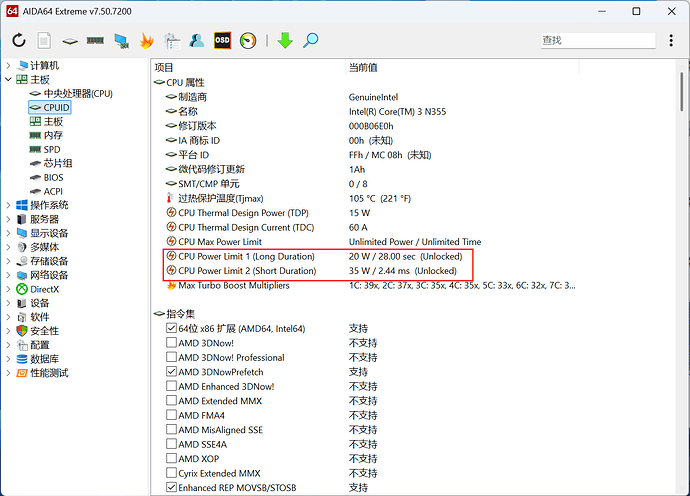Image resolution: width=690 pixels, height=496 pixels.
Task: Select the SPD tree item
Action: [x=51, y=149]
